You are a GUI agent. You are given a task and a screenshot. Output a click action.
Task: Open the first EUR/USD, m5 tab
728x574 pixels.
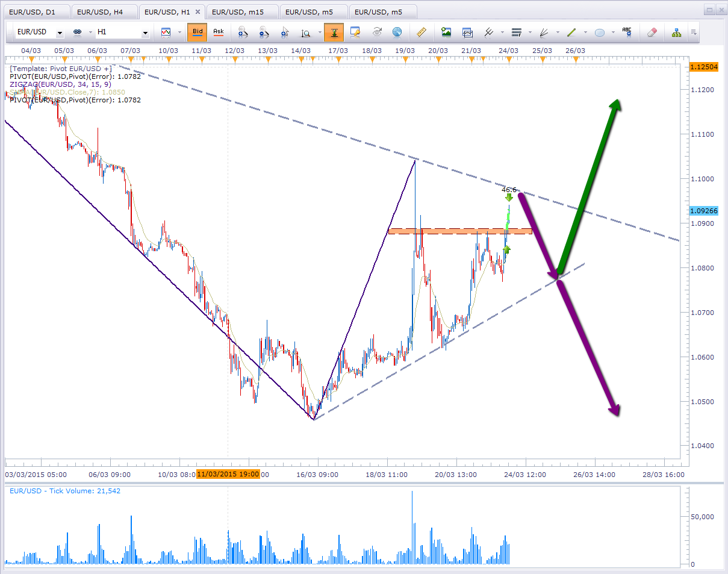313,11
